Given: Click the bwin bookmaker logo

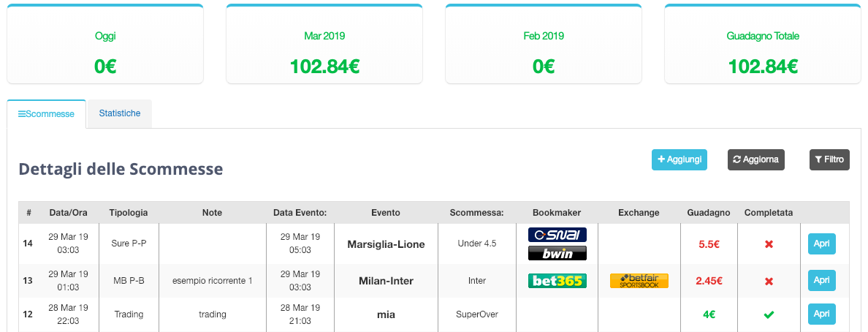Looking at the screenshot, I should click(x=557, y=253).
